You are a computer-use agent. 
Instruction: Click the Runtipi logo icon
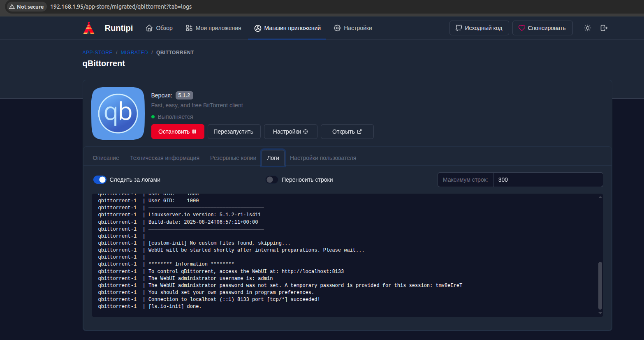coord(89,28)
